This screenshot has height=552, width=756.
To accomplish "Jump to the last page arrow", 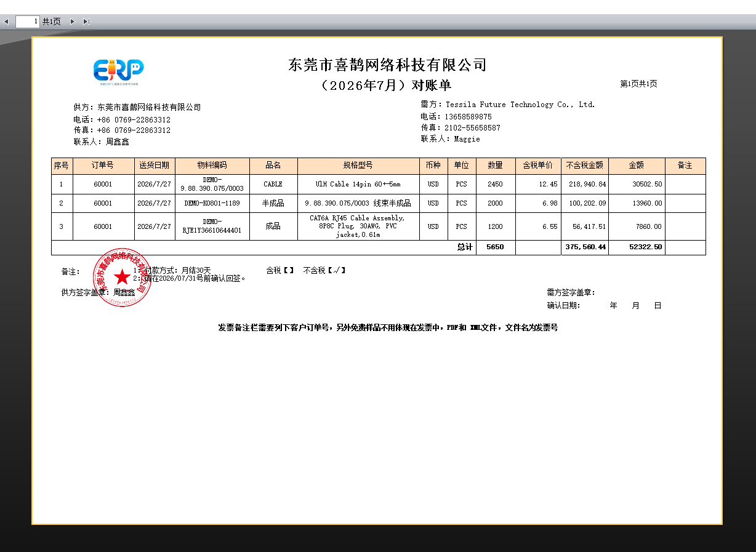I will (x=86, y=22).
